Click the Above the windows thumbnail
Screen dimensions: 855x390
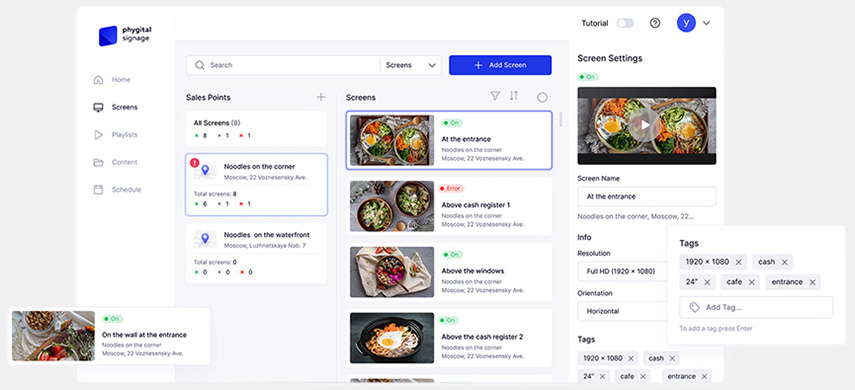click(x=392, y=272)
